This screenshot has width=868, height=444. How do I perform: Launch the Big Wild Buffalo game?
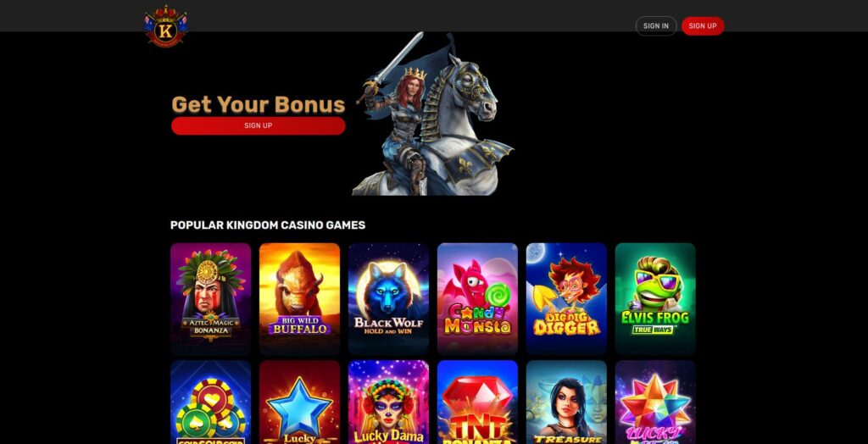tap(299, 298)
